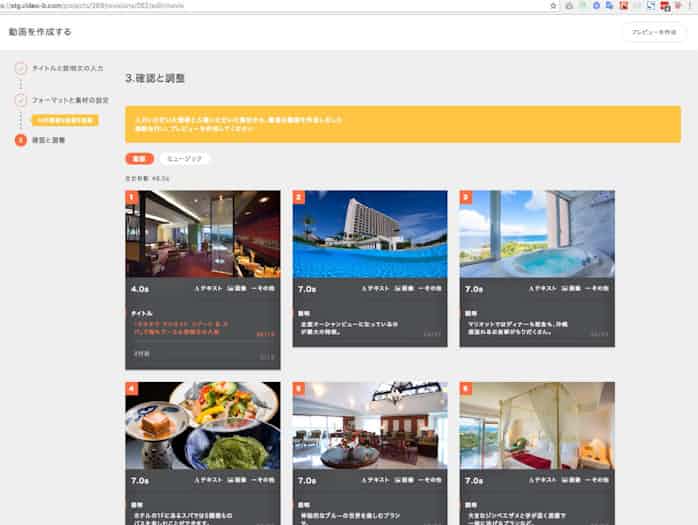Click the orange sub-step badge in sidebar
Viewport: 698px width, 525px height.
64,120
